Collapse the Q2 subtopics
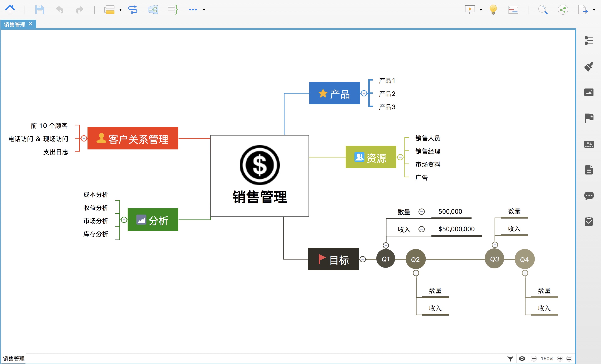The width and height of the screenshot is (601, 364). coord(416,273)
